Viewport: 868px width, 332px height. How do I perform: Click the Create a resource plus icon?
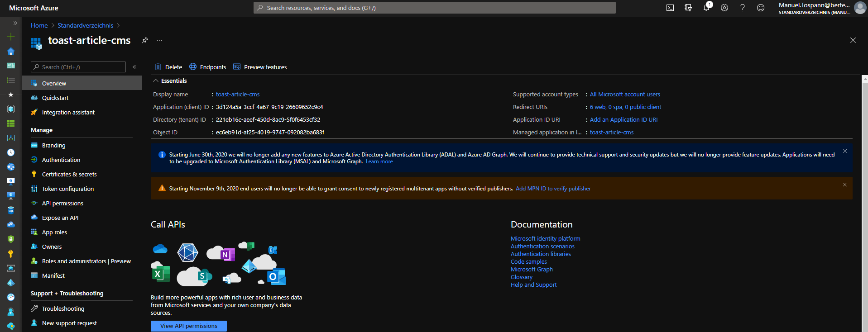(11, 37)
